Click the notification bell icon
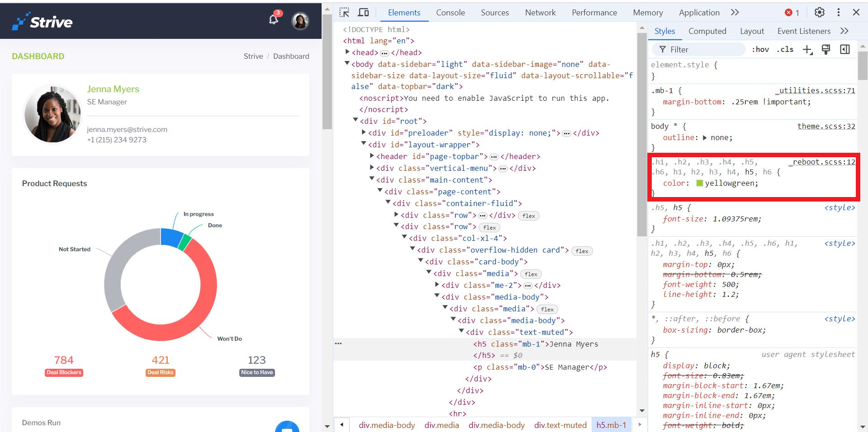This screenshot has height=432, width=868. point(274,20)
